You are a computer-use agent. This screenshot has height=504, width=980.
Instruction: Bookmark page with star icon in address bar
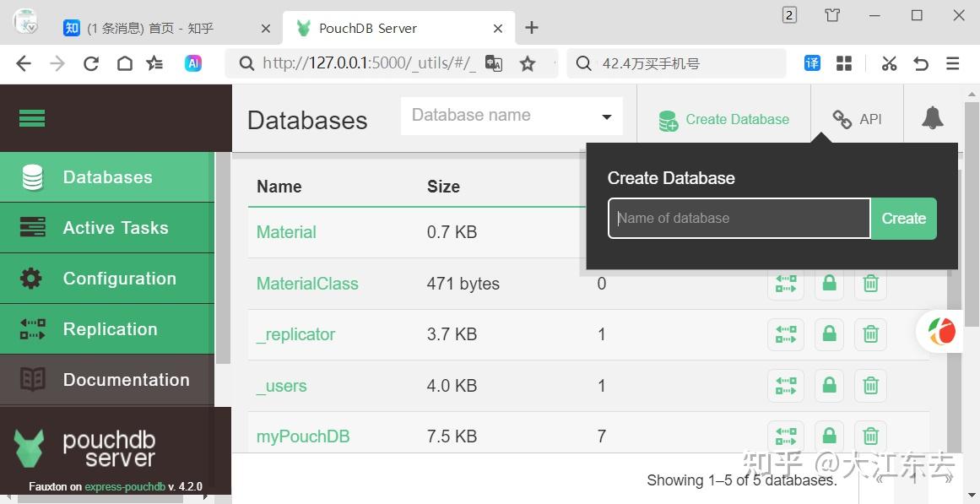pyautogui.click(x=528, y=63)
